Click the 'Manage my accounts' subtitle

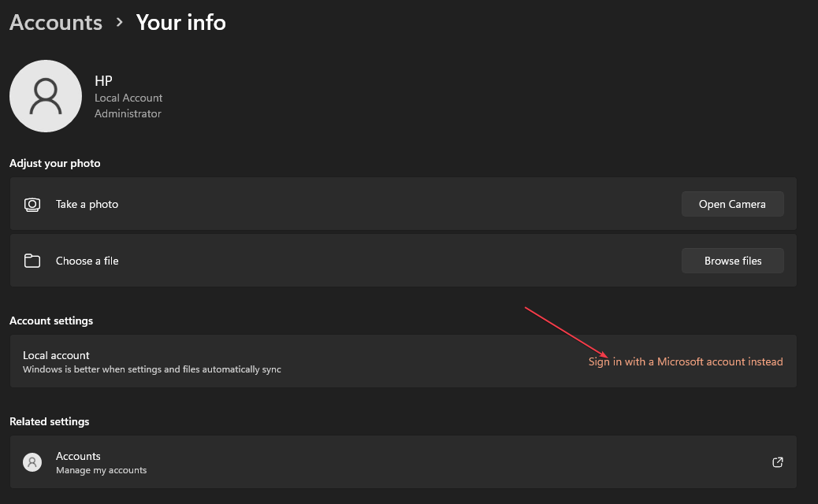click(101, 470)
